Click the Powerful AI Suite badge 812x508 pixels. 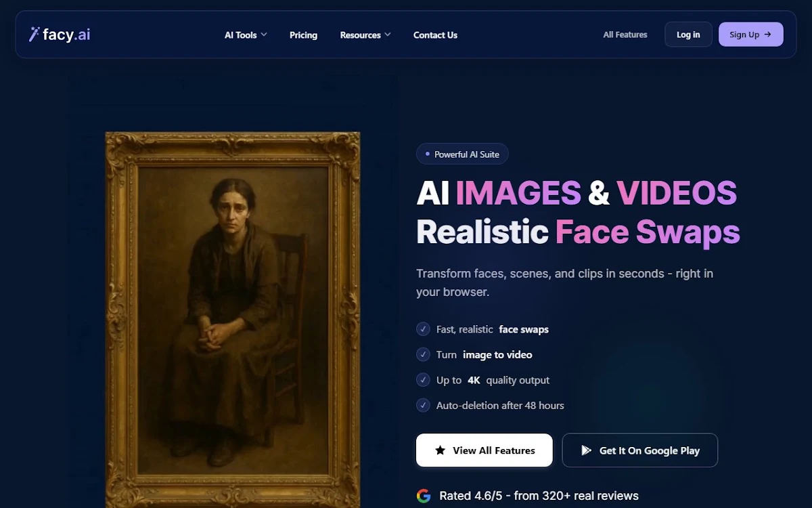[x=462, y=154]
